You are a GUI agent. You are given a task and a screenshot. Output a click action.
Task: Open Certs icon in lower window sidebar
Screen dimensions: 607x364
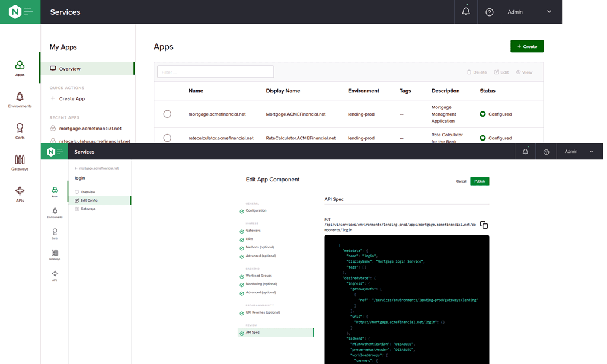click(x=55, y=234)
